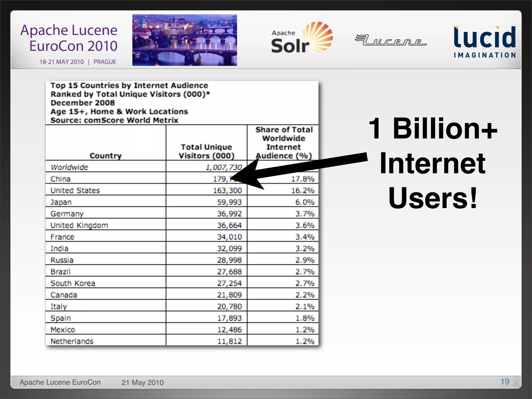532x399 pixels.
Task: Click the Lucid Imagination logo
Action: (485, 42)
